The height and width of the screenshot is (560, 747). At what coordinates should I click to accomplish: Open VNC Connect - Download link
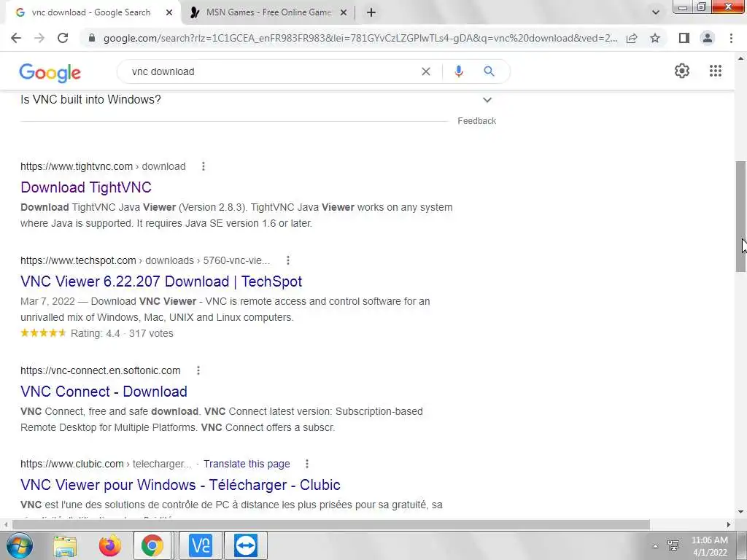pyautogui.click(x=104, y=392)
